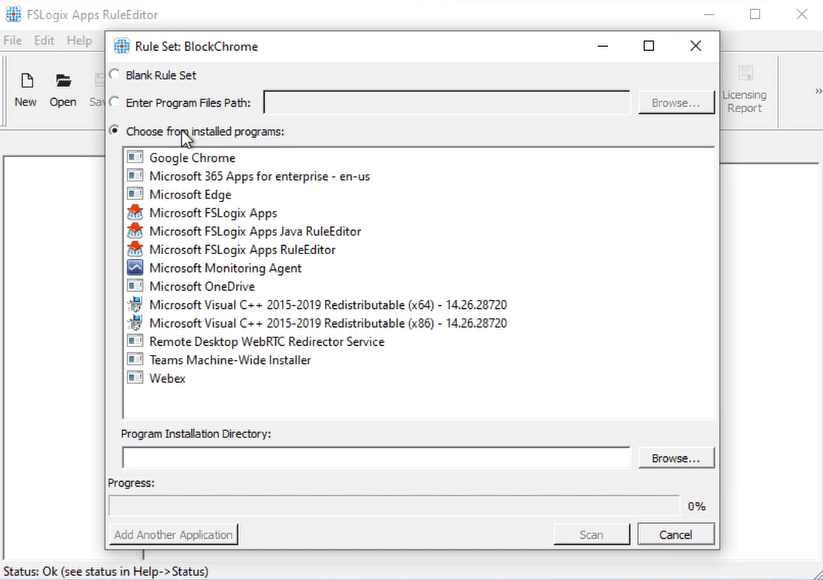Image resolution: width=823 pixels, height=580 pixels.
Task: Click the FSLogix Apps Java RuleEditor icon
Action: click(135, 230)
